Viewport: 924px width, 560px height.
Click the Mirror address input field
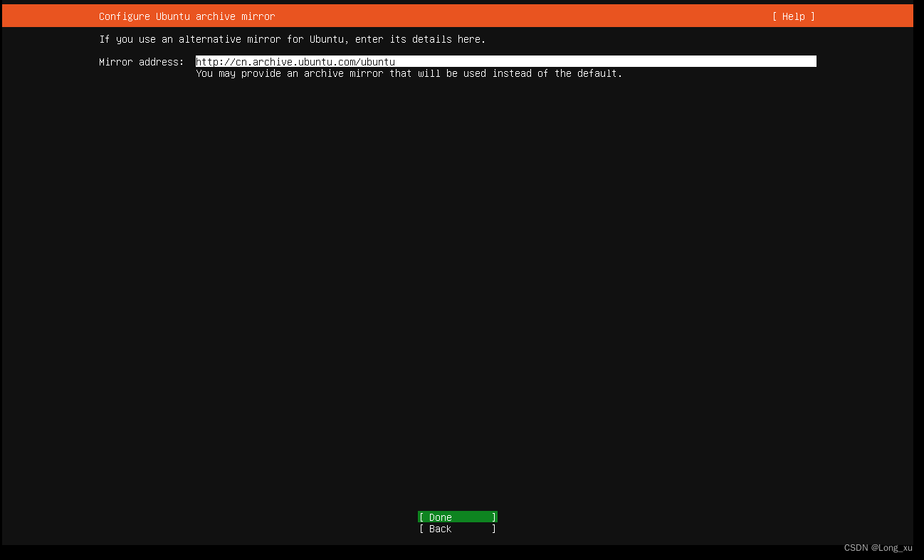[505, 62]
